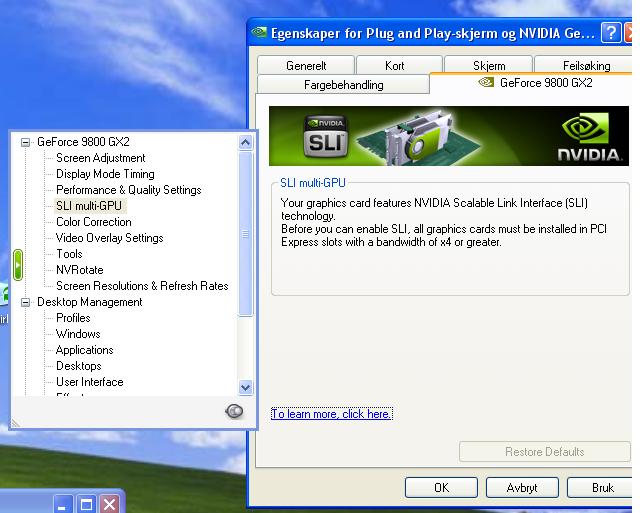Select Profiles under Desktop Management
Screen dimensions: 640x513
(73, 318)
